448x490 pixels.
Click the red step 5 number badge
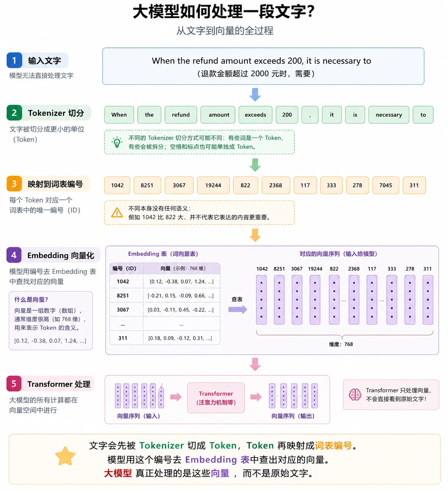[x=14, y=384]
